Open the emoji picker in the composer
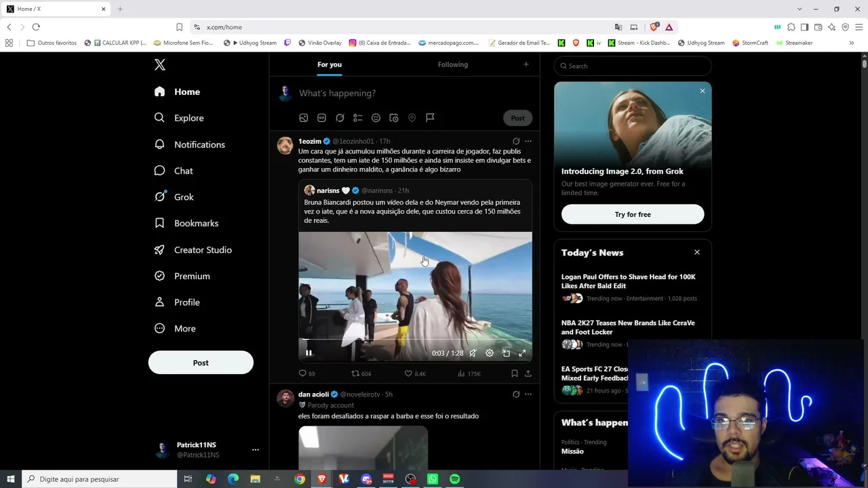Viewport: 868px width, 488px height. (x=376, y=118)
